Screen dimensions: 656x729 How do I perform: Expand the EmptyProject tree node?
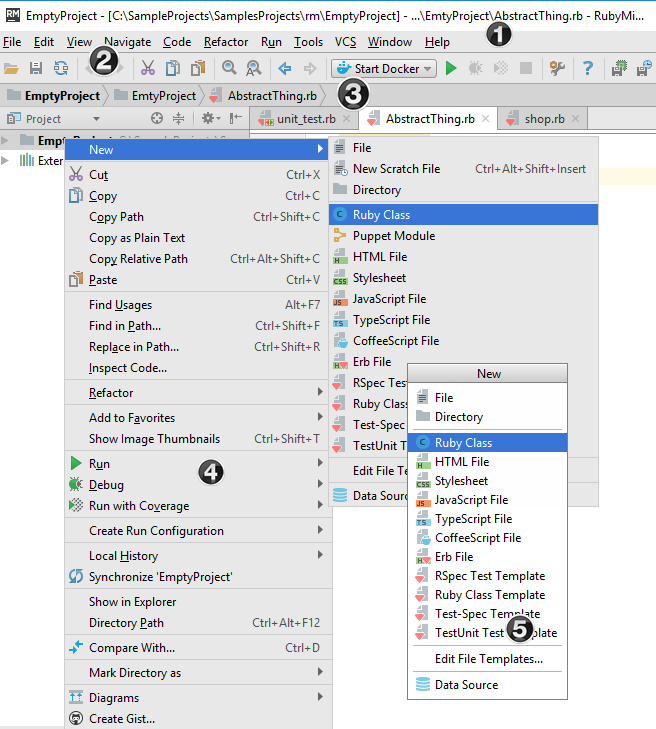[x=5, y=140]
